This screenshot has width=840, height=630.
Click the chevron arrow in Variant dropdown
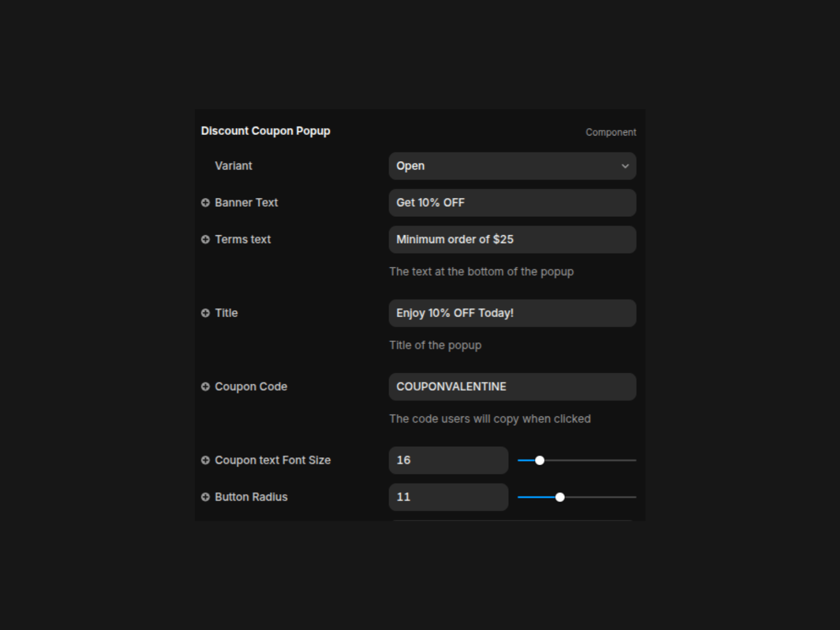pyautogui.click(x=625, y=166)
